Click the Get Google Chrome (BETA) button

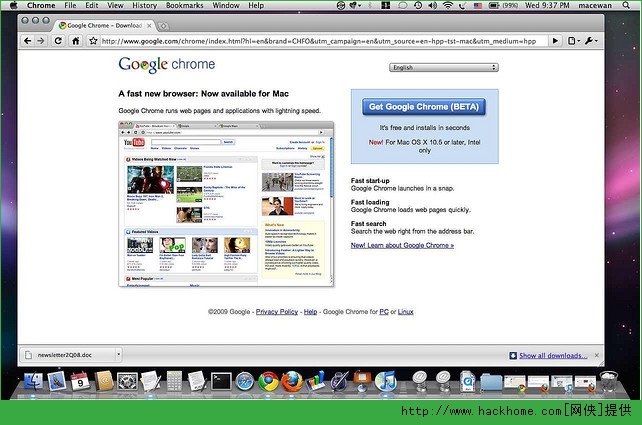point(424,107)
